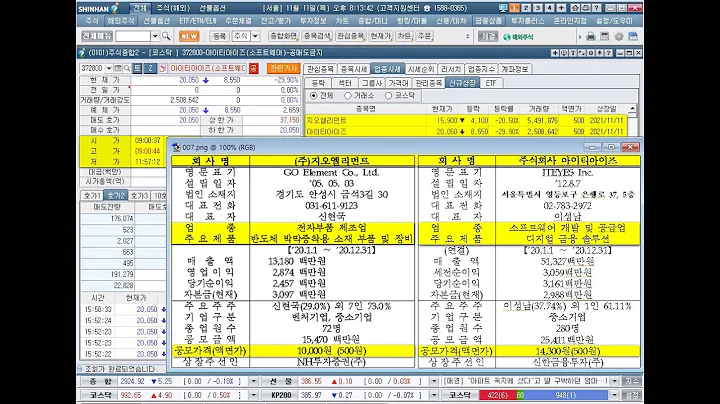
Task: Switch to the ETF tab
Action: [x=491, y=83]
